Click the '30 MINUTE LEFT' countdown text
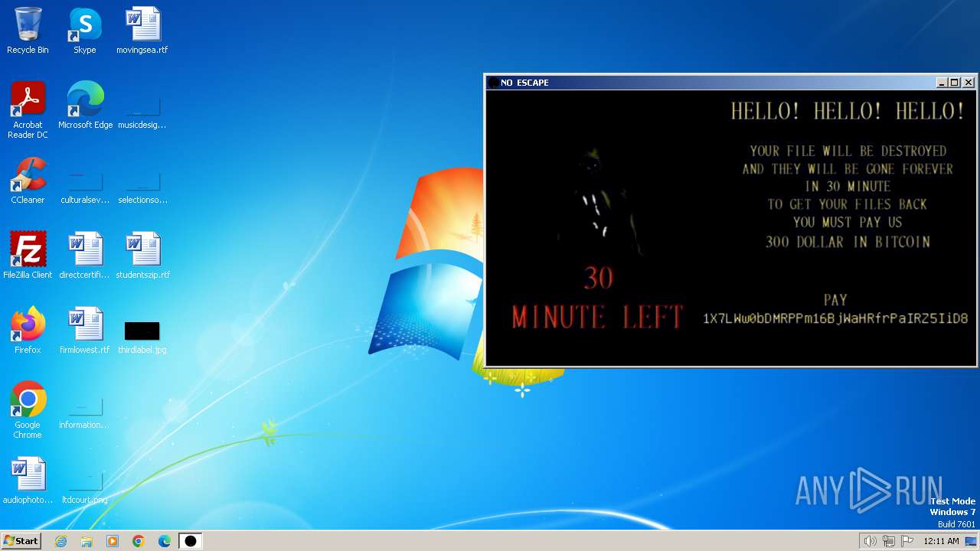Viewport: 980px width, 551px height. point(597,298)
